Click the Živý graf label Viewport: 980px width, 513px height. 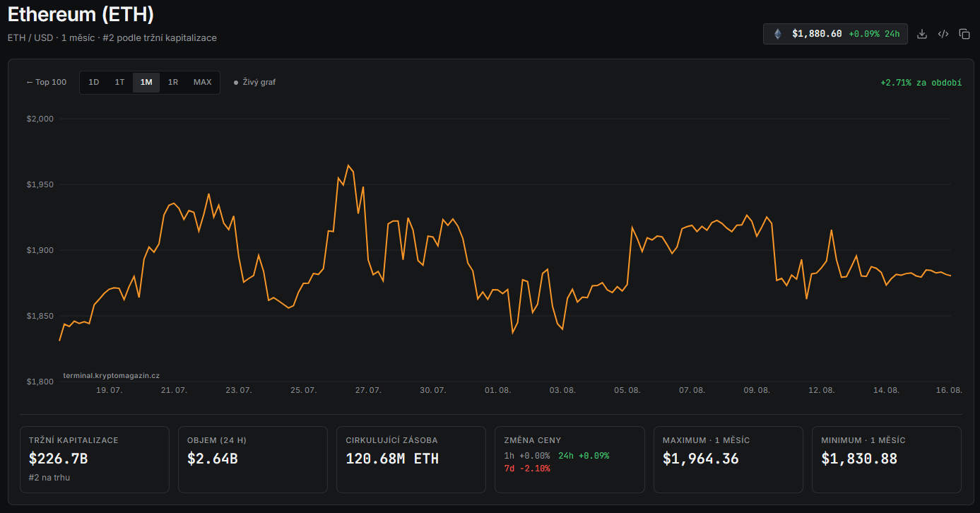259,82
